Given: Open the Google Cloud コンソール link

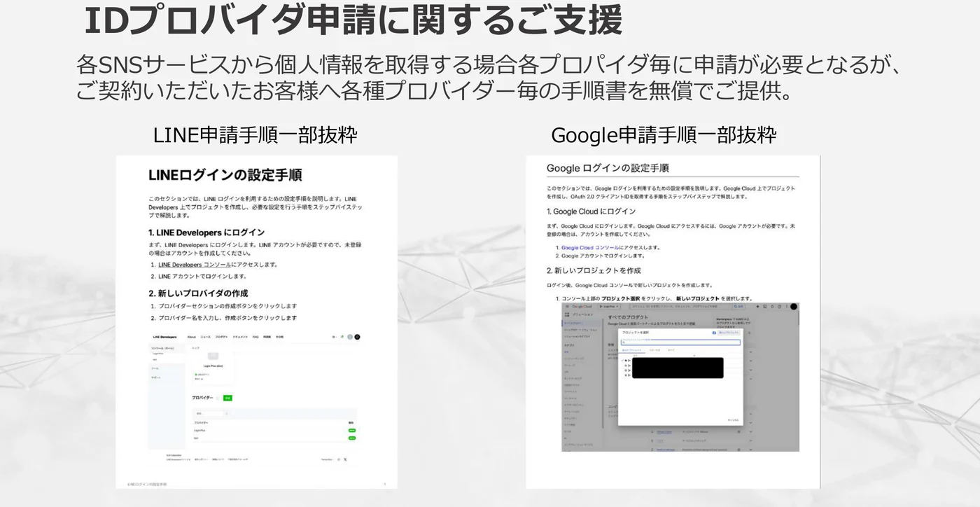Looking at the screenshot, I should click(590, 248).
